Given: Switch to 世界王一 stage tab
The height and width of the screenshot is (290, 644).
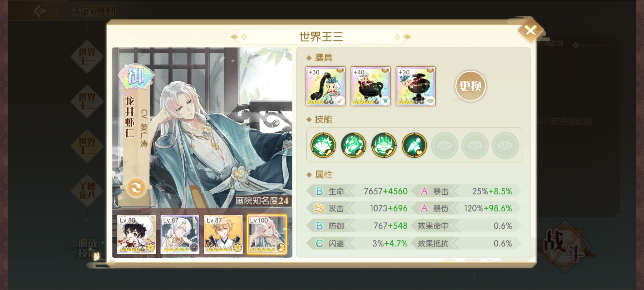Looking at the screenshot, I should pos(87,57).
